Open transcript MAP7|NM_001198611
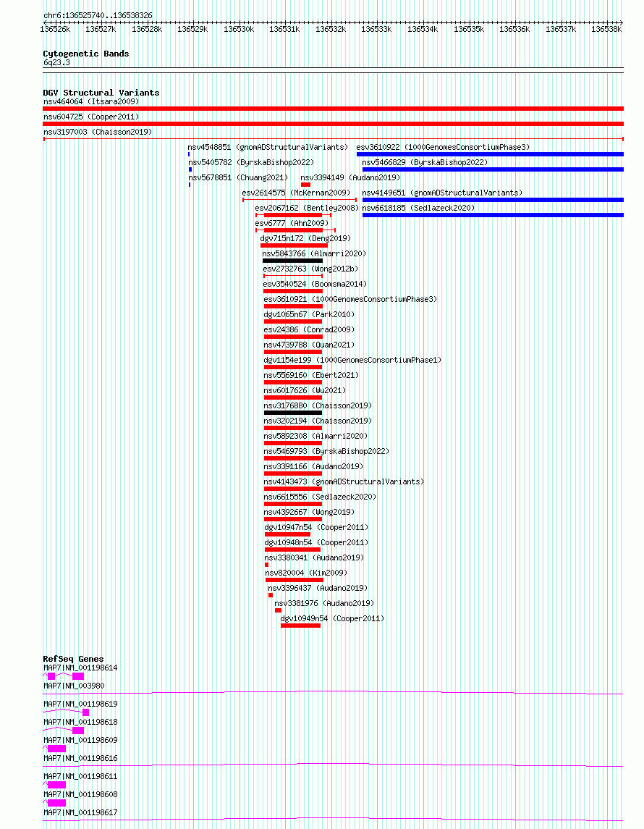Screen dimensions: 644x829 pyautogui.click(x=80, y=777)
